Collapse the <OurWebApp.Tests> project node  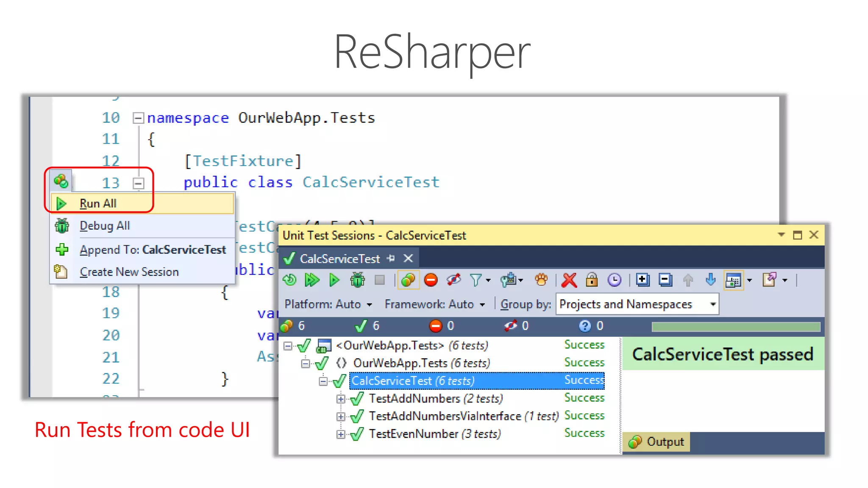click(288, 346)
